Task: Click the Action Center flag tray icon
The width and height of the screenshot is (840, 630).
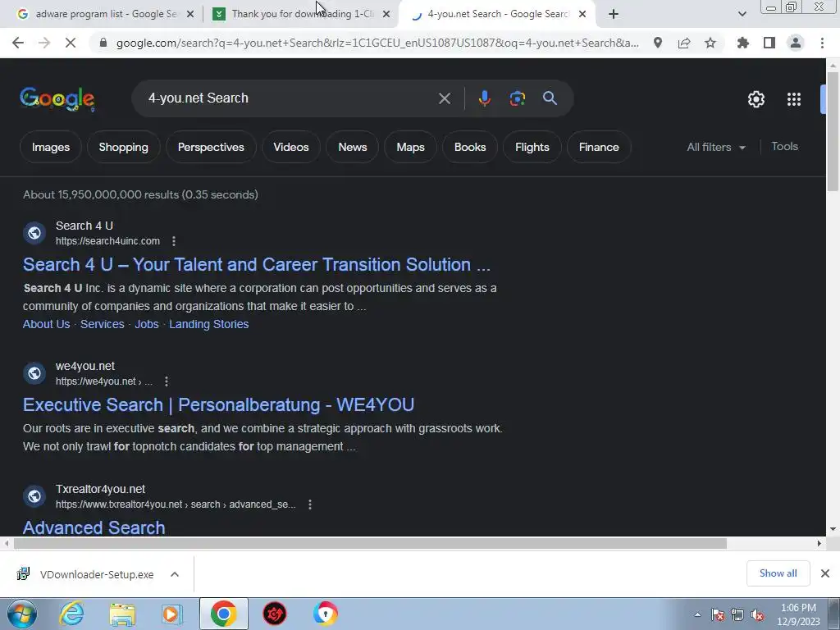Action: click(718, 614)
